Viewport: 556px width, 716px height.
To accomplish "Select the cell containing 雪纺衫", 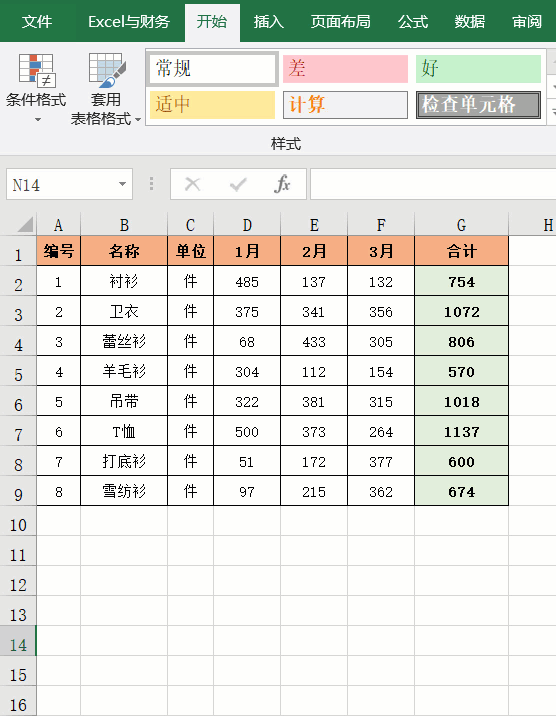I will pyautogui.click(x=124, y=491).
